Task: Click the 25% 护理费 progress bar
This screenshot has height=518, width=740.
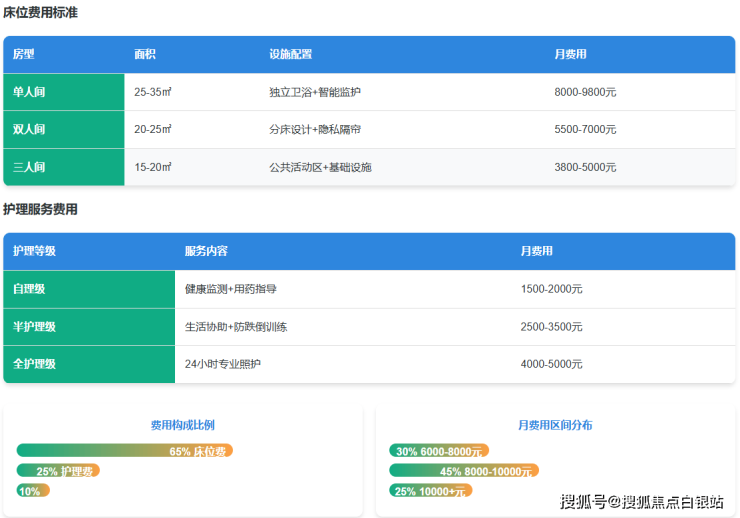Action: click(x=58, y=471)
